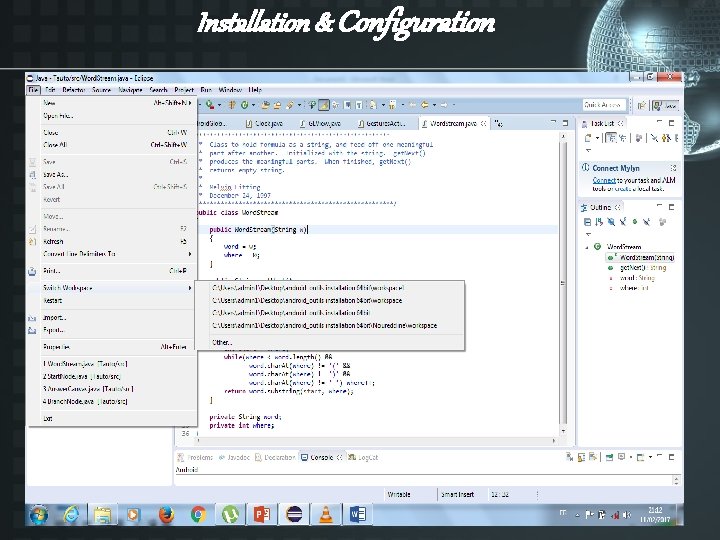Viewport: 720px width, 540px height.
Task: Open VLC media player from taskbar
Action: [x=326, y=515]
